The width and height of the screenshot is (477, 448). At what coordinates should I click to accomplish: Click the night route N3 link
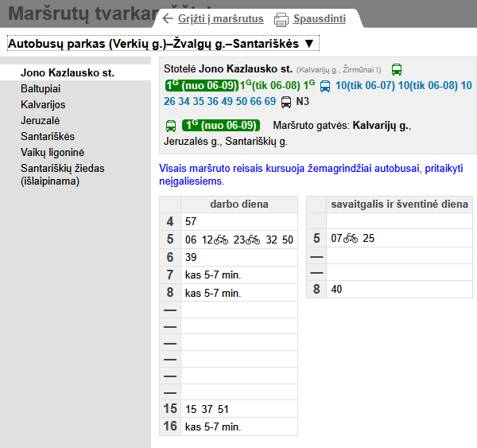pos(302,102)
